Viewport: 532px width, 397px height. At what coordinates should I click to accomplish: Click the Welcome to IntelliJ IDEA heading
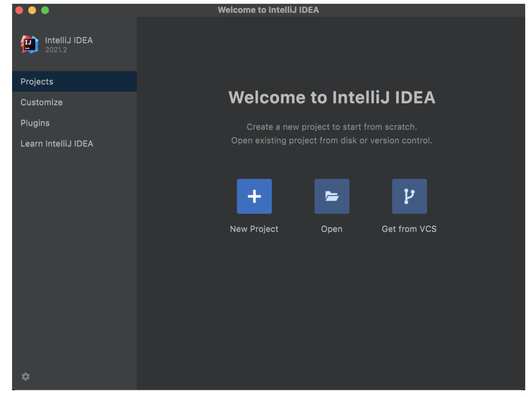(x=332, y=97)
